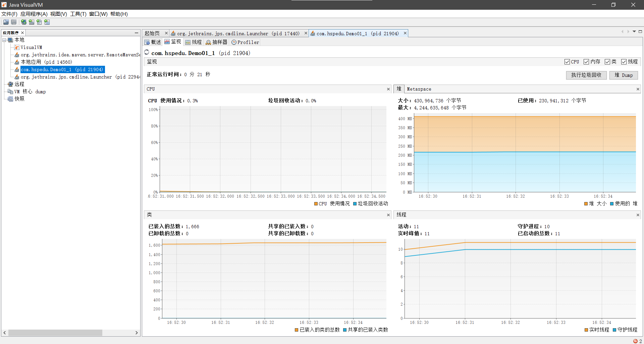Select 本地应用 (pid 14560) tree item
The image size is (644, 344).
pos(46,62)
